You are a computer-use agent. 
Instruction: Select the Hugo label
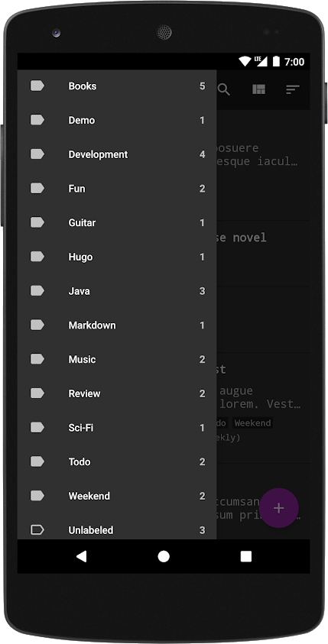coord(117,257)
